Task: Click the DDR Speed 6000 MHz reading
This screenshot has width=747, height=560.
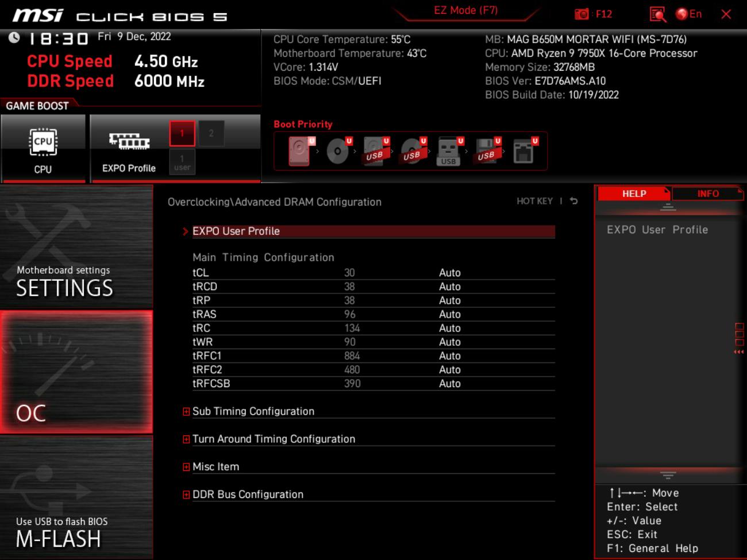Action: (x=116, y=81)
